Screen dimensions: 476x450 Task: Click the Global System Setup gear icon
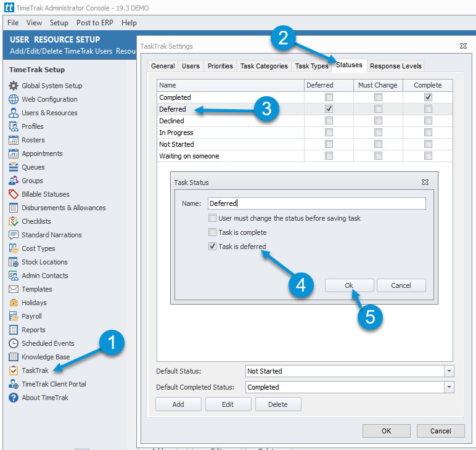pyautogui.click(x=14, y=86)
